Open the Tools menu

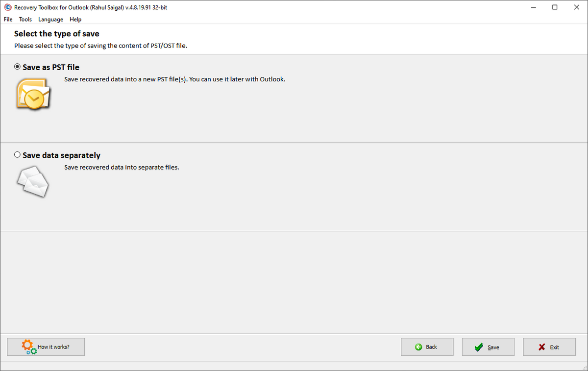coord(25,20)
